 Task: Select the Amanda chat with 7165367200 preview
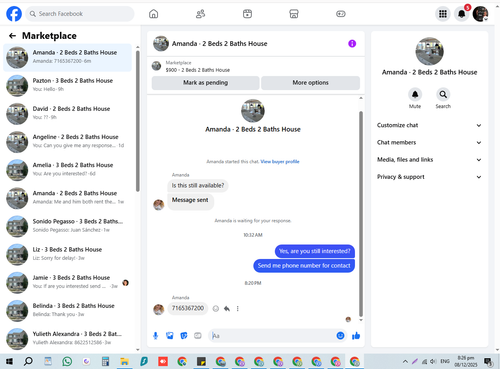click(68, 57)
